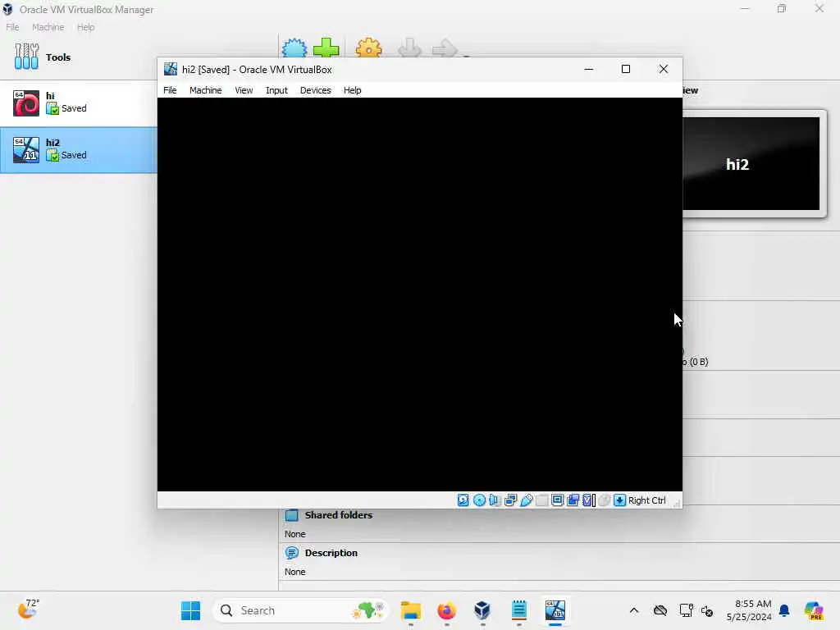Open the Notepad taskbar icon
840x630 pixels.
point(518,610)
